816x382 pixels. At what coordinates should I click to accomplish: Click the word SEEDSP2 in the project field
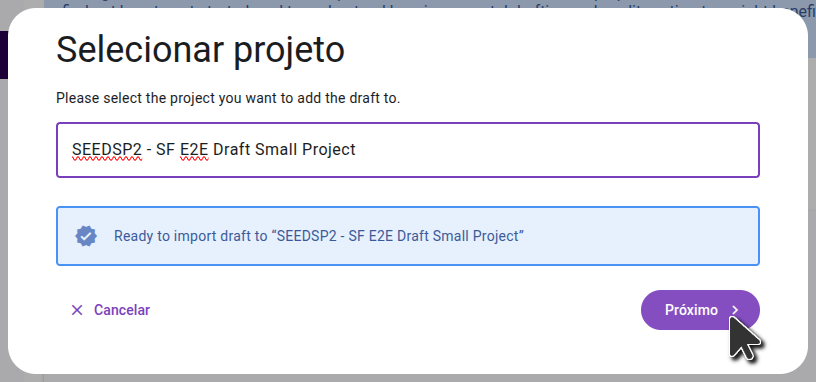[x=107, y=150]
